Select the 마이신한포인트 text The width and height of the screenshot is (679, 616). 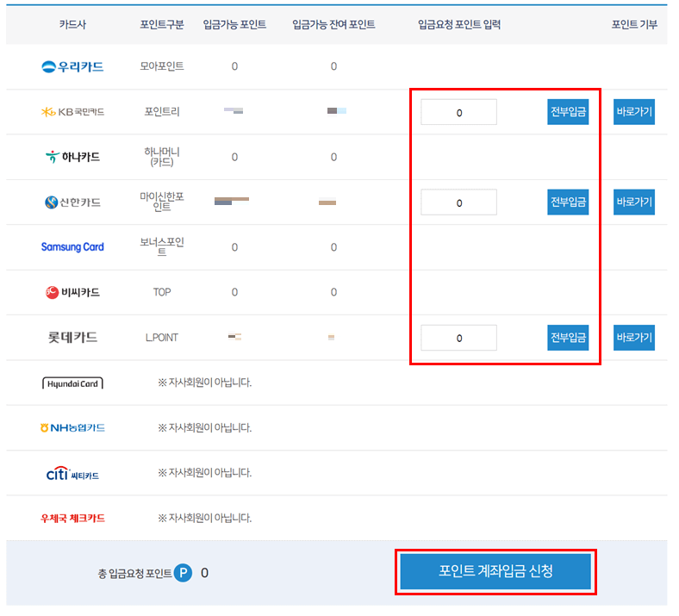161,202
